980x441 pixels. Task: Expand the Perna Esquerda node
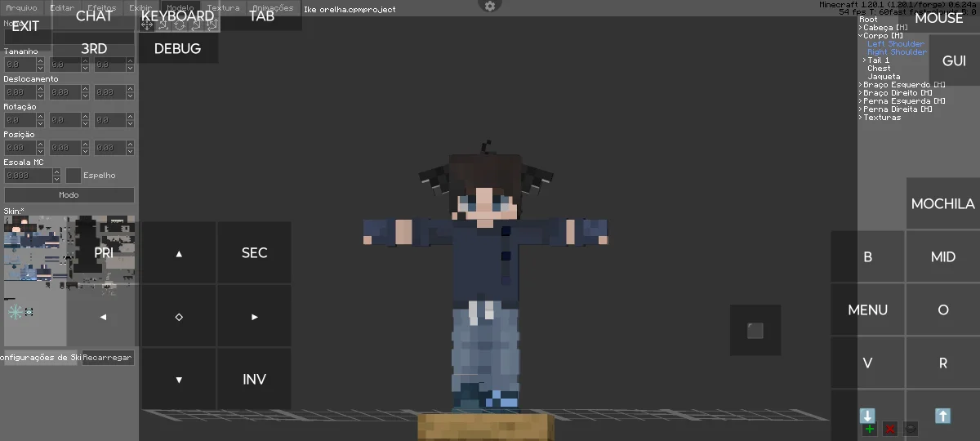click(861, 101)
